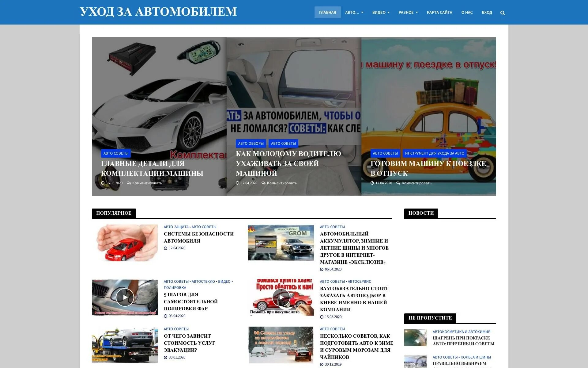
Task: Click АВТО СОВЕТЫ tag on Lamborghini slide
Action: pyautogui.click(x=116, y=153)
